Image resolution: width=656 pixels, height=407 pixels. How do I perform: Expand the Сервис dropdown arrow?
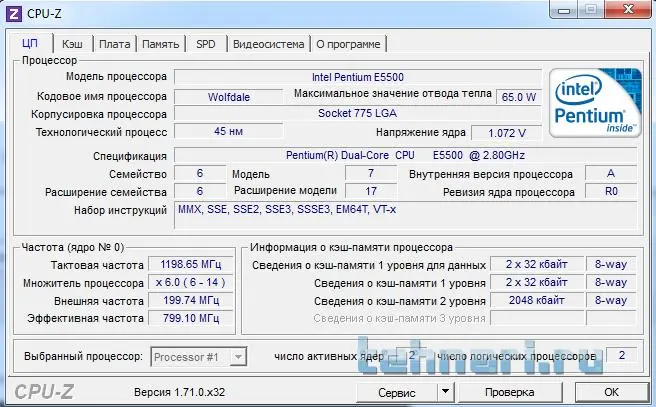click(x=446, y=392)
